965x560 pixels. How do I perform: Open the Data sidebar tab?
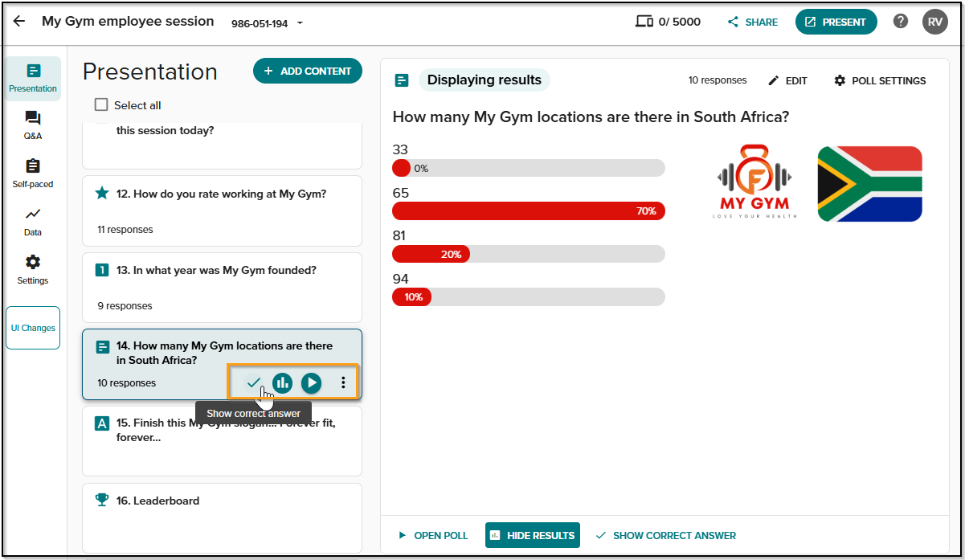[33, 222]
